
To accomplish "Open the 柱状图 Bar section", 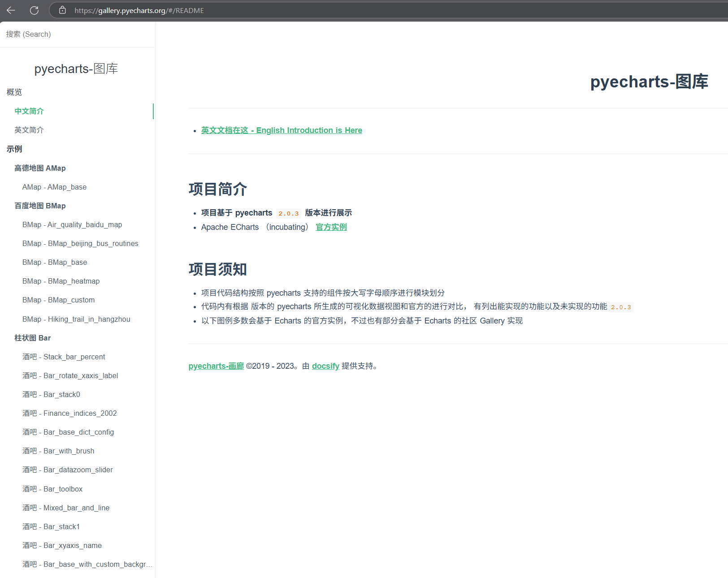I will (x=33, y=338).
